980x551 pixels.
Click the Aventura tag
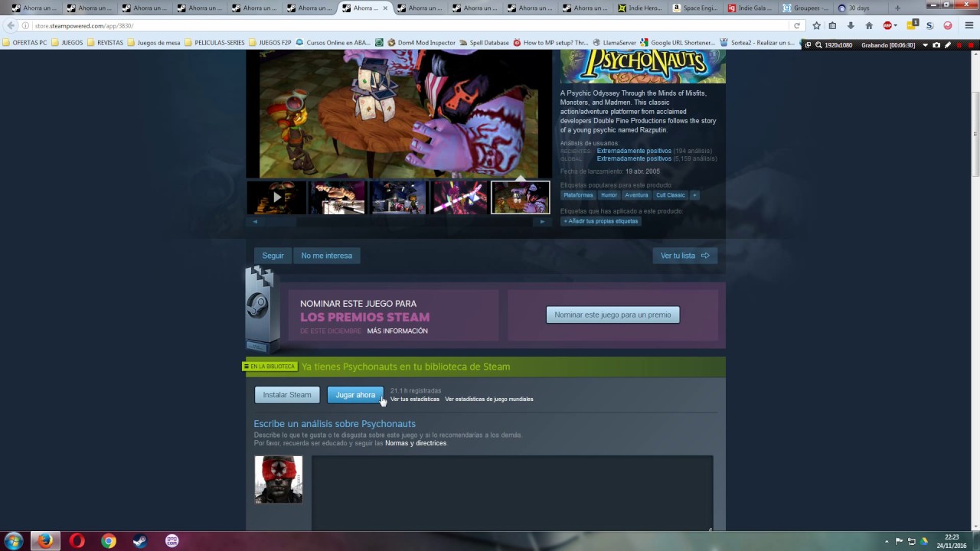636,195
